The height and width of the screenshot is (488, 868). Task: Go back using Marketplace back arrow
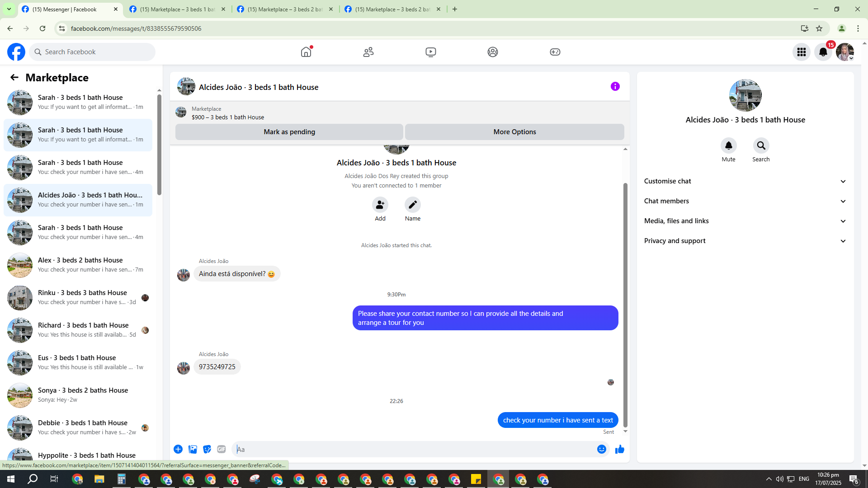[x=14, y=77]
